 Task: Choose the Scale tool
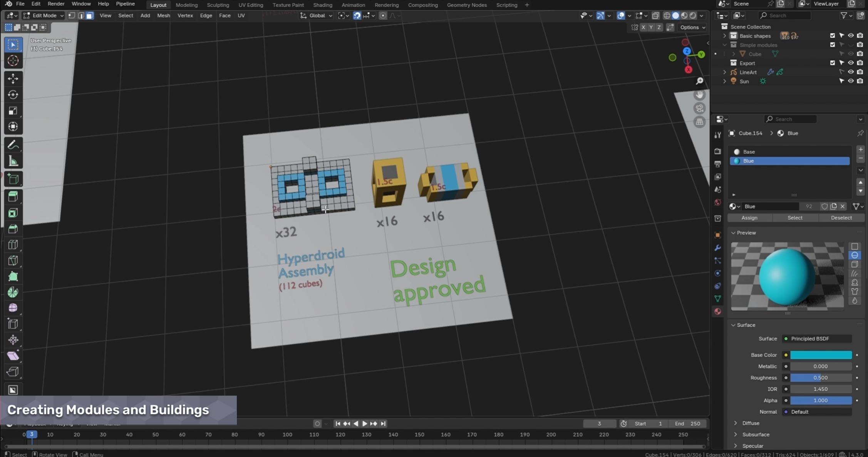[13, 111]
